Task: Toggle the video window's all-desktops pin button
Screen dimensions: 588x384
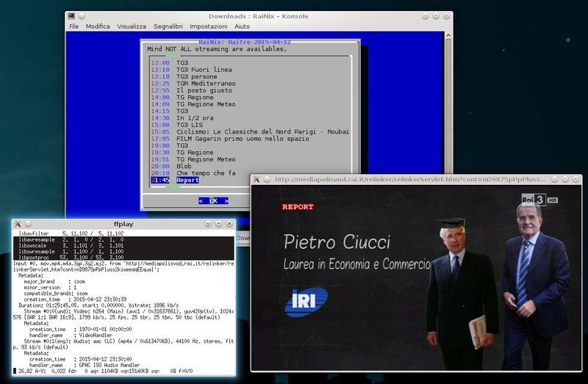Action: [266, 179]
